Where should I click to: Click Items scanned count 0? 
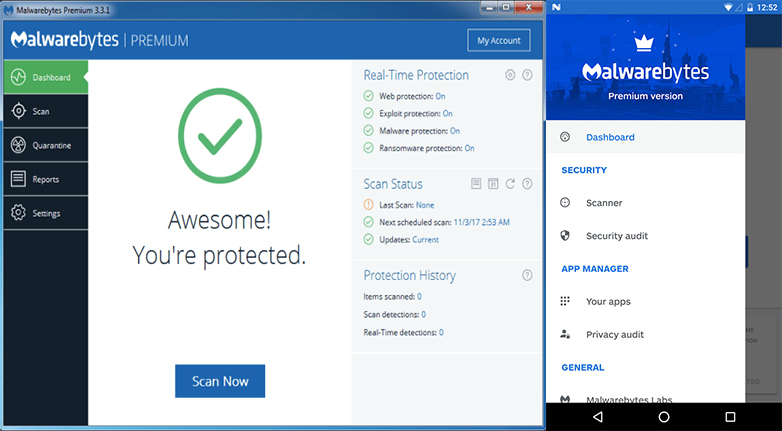tap(419, 296)
